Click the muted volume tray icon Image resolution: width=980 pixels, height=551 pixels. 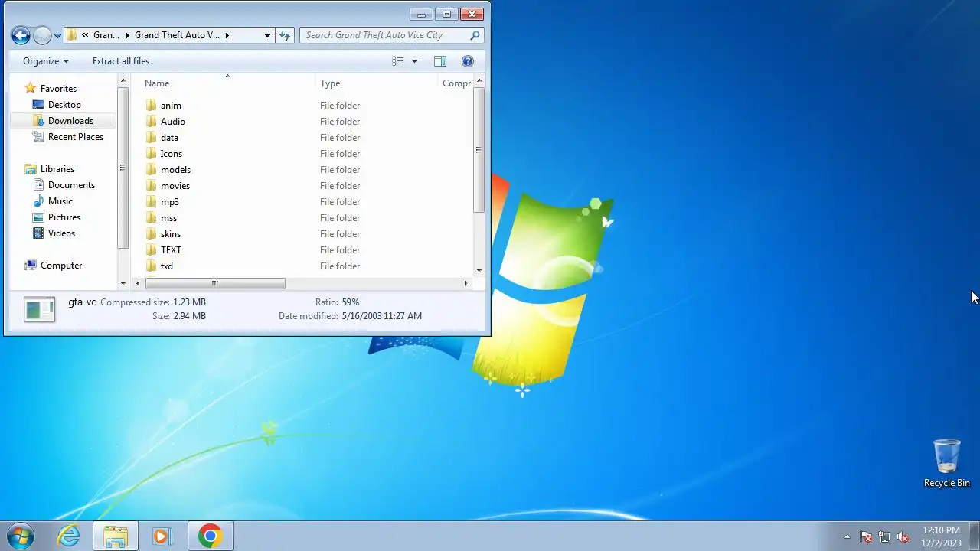coord(903,536)
